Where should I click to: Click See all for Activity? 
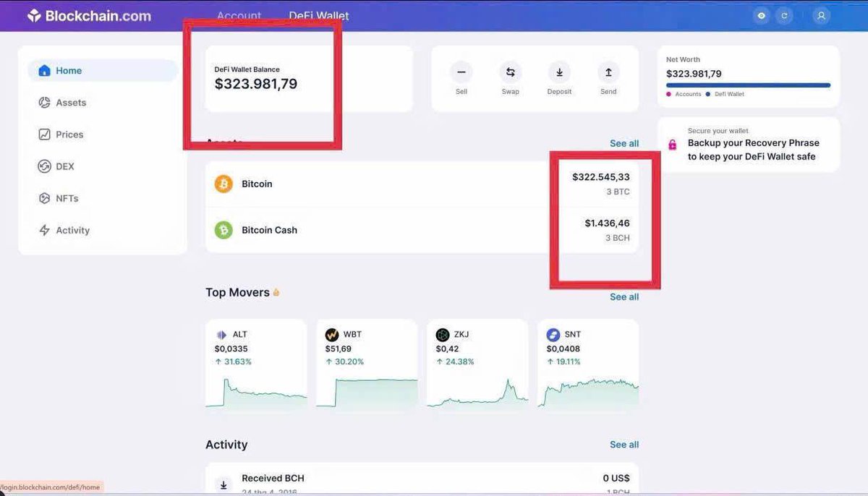(x=624, y=445)
